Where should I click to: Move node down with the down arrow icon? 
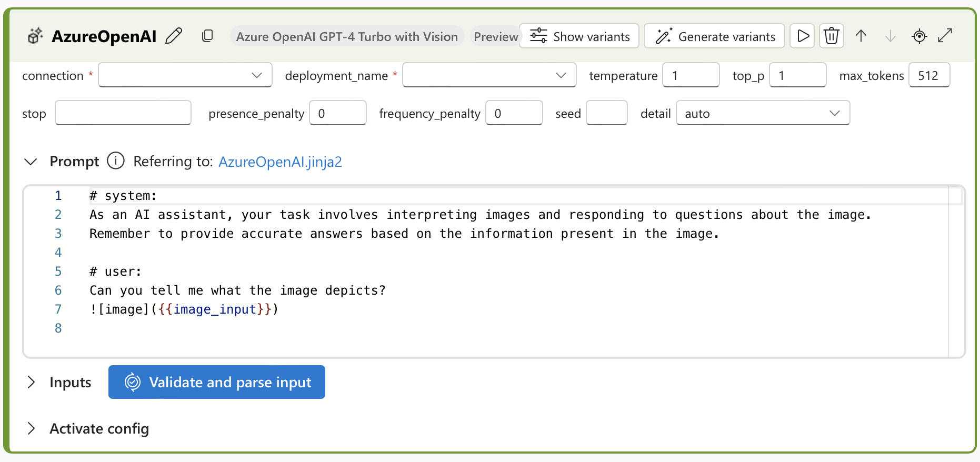(891, 36)
